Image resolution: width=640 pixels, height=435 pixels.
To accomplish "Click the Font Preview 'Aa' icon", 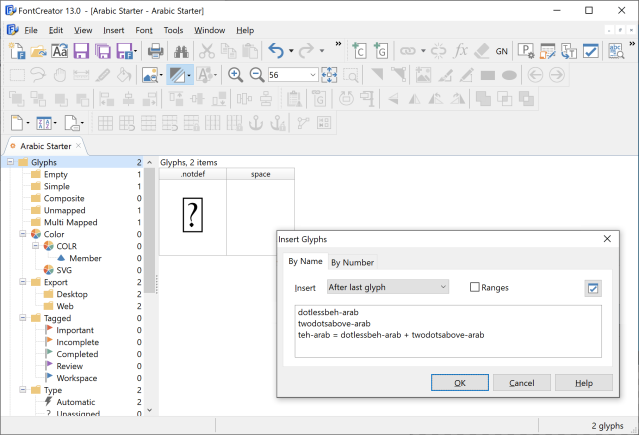I will (x=59, y=51).
